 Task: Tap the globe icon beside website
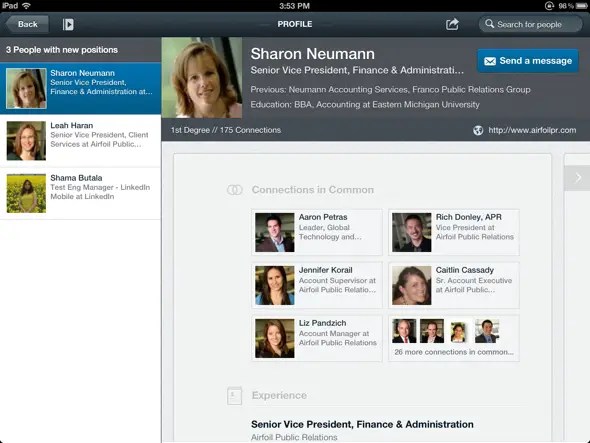(478, 130)
